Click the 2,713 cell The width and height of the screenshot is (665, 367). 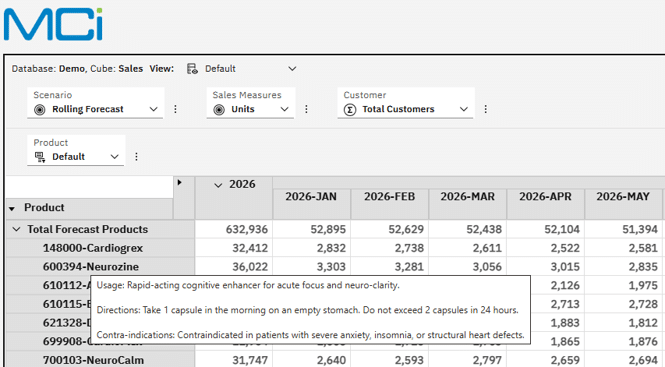[558, 304]
